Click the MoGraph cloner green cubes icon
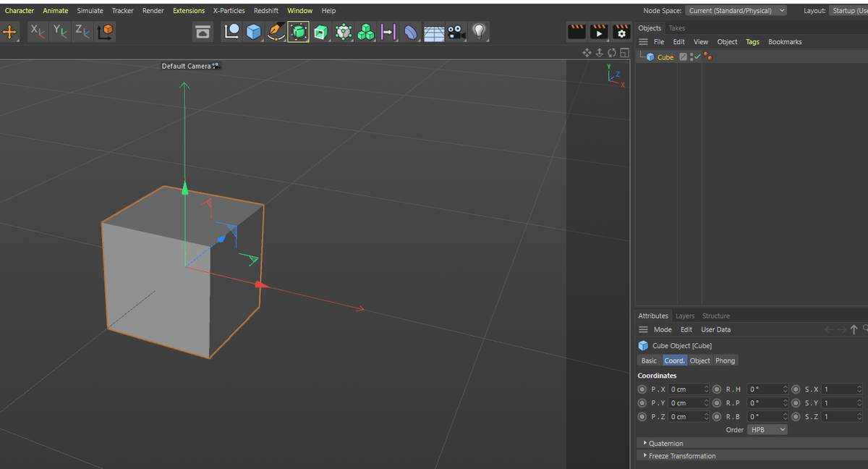The width and height of the screenshot is (868, 469). click(x=366, y=32)
